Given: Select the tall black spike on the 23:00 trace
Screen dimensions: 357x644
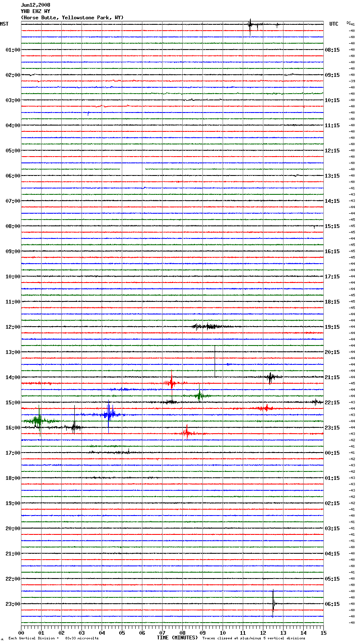Looking at the screenshot, I should click(x=273, y=604).
